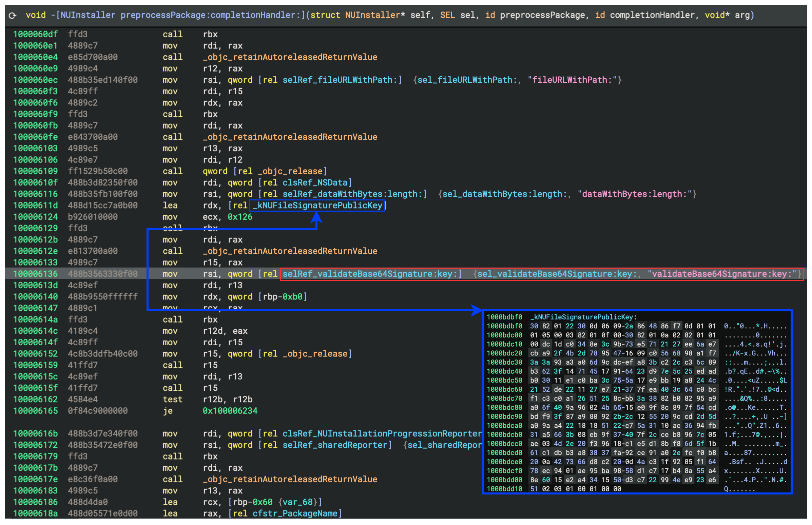Click the test r12b instruction line
This screenshot has height=525, width=812.
pos(173,400)
